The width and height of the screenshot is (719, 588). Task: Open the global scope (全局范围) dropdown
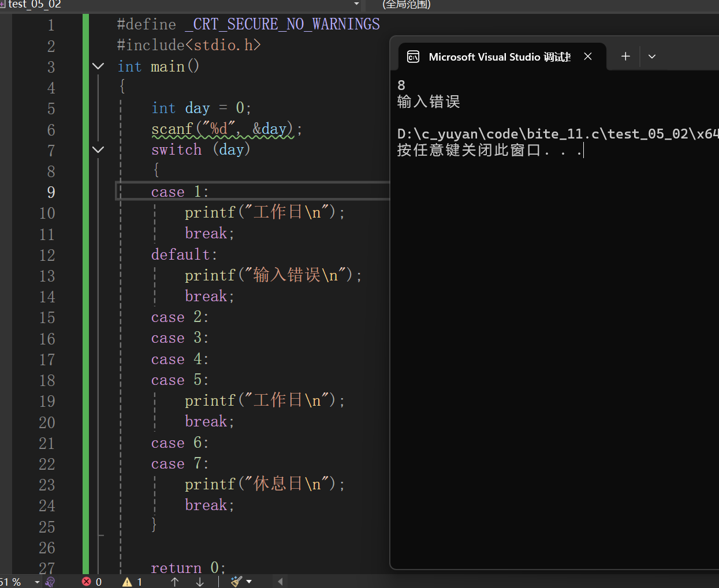407,4
